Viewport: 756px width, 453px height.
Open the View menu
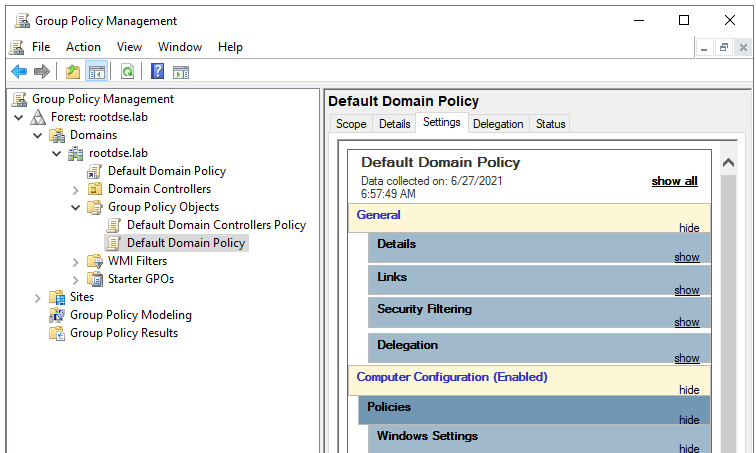[x=129, y=47]
